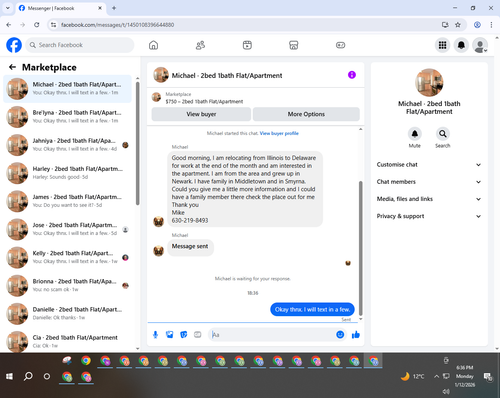
Task: Go back in browser history
Action: (9, 25)
